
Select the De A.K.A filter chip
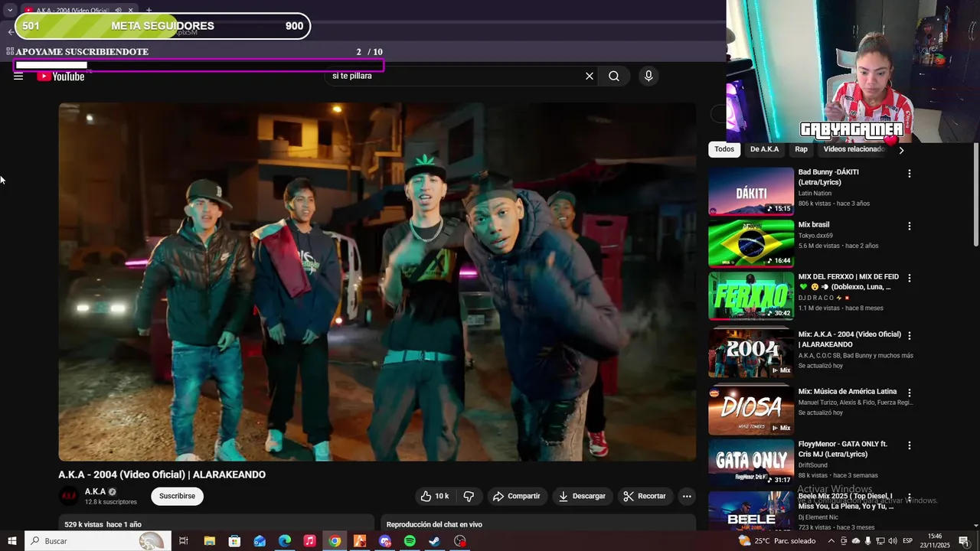tap(764, 149)
